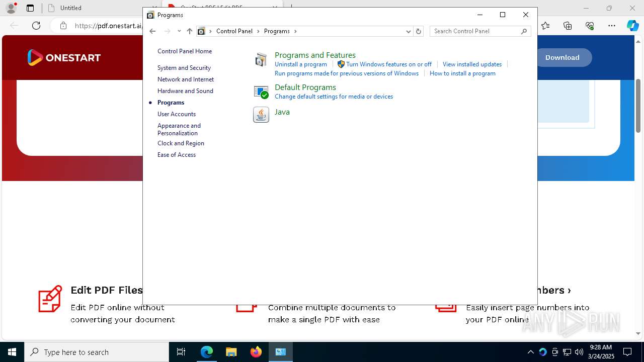Open Edge tab actions menu icon
Screen dimensions: 644x362
tap(30, 8)
